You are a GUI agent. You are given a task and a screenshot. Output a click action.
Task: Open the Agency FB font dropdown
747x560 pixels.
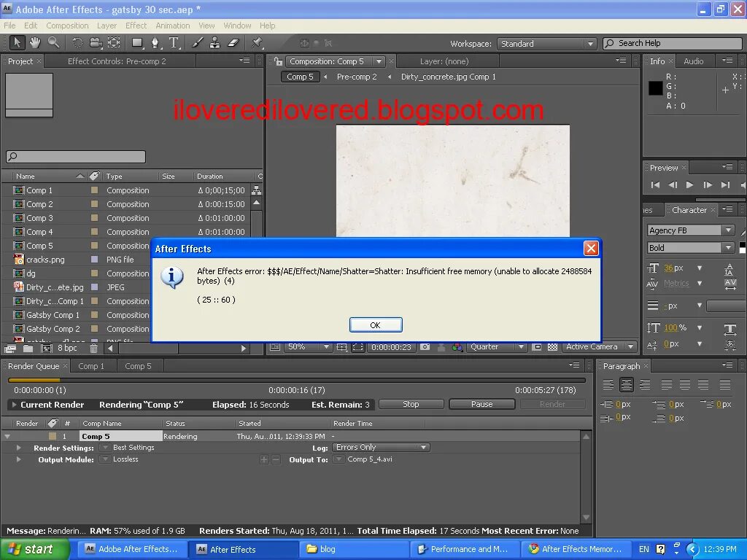pyautogui.click(x=690, y=230)
